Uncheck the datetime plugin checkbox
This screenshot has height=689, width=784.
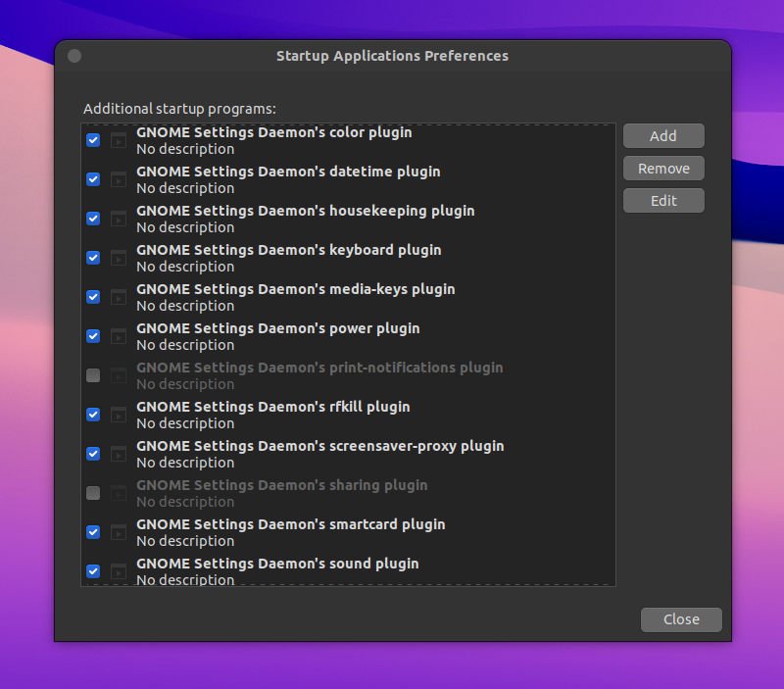coord(93,179)
